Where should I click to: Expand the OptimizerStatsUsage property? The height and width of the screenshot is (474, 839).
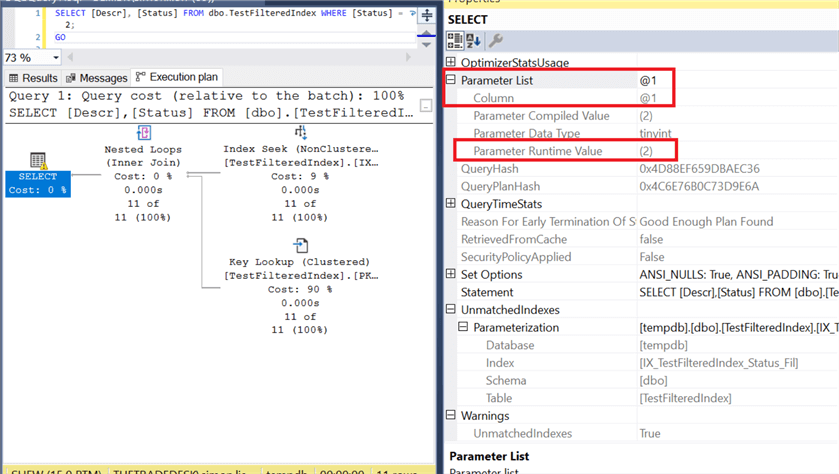[x=451, y=62]
